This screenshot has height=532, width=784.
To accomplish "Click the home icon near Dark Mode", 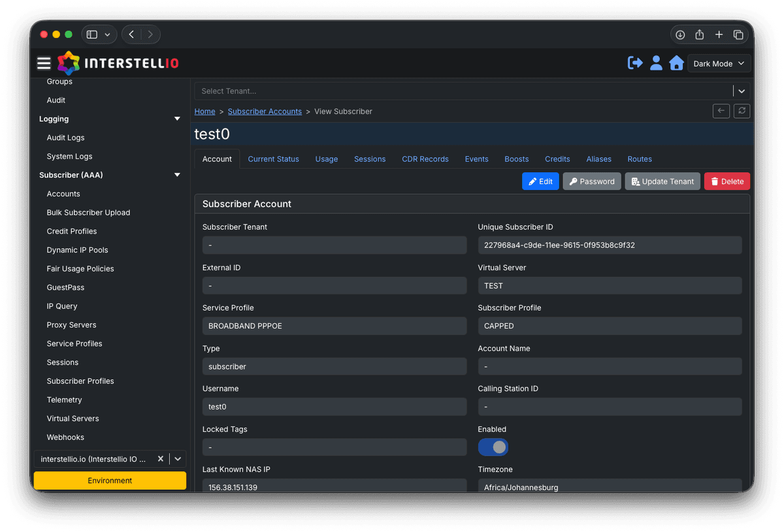I will pos(676,63).
